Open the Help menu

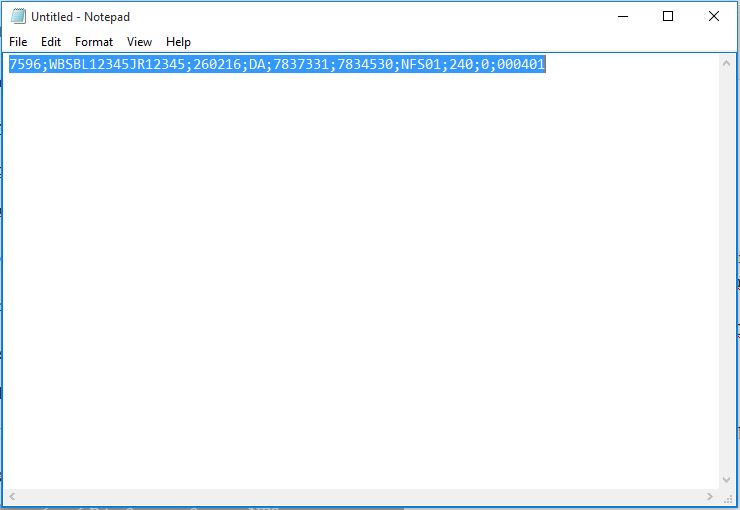pos(178,42)
